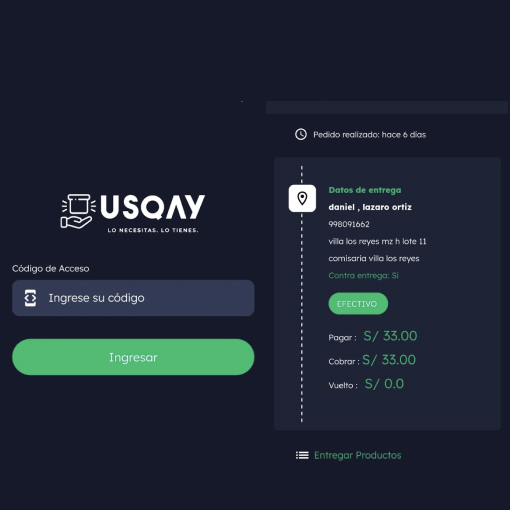Click the Vuelto amount S/ 0.0
Screen dimensions: 510x510
click(x=384, y=384)
